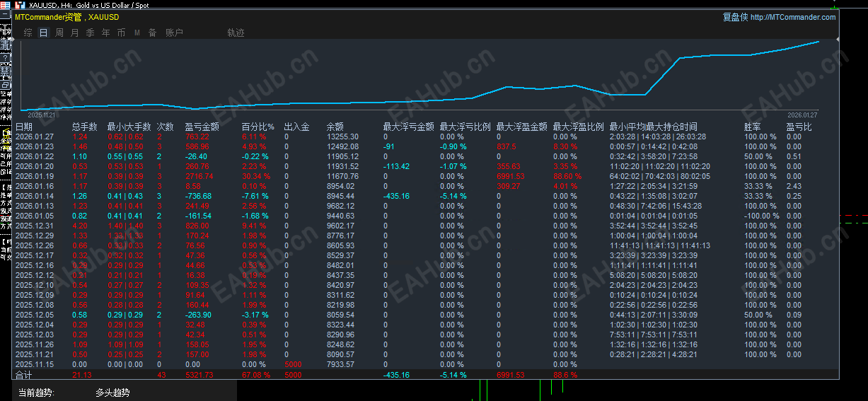
Task: Click profit value 826.00
Action: [197, 226]
